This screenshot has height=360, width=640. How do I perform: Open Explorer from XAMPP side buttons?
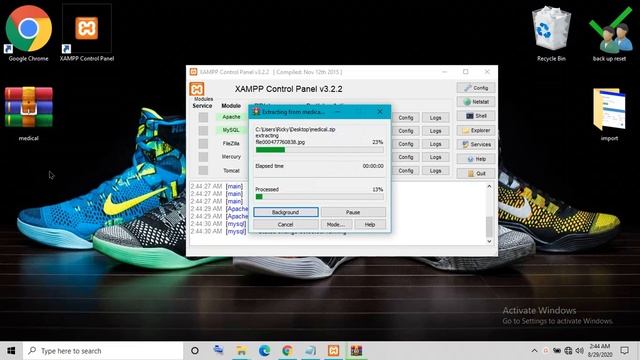click(x=476, y=130)
